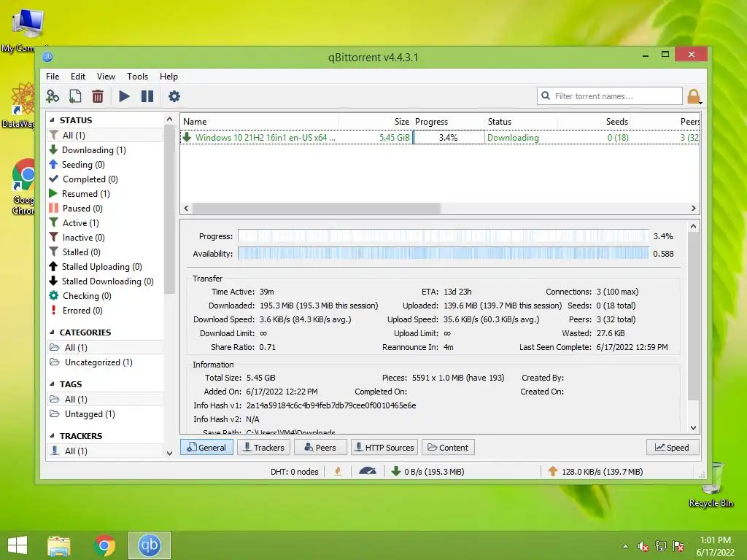This screenshot has width=747, height=560.
Task: Click the Add torrent file toolbar icon
Action: point(75,96)
